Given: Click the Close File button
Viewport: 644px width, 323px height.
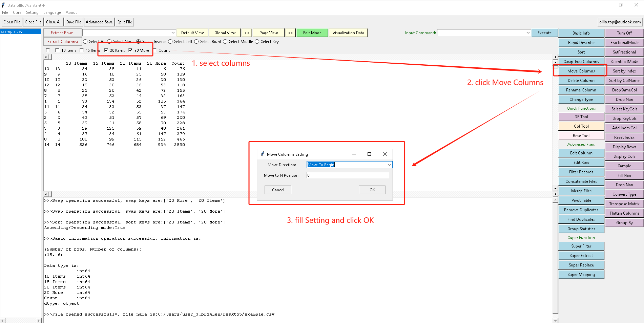Looking at the screenshot, I should [33, 22].
